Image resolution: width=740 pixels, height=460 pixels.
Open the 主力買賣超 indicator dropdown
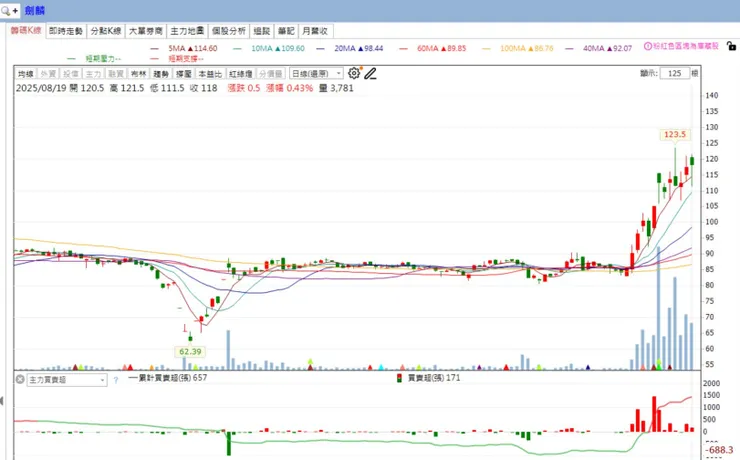pyautogui.click(x=67, y=380)
